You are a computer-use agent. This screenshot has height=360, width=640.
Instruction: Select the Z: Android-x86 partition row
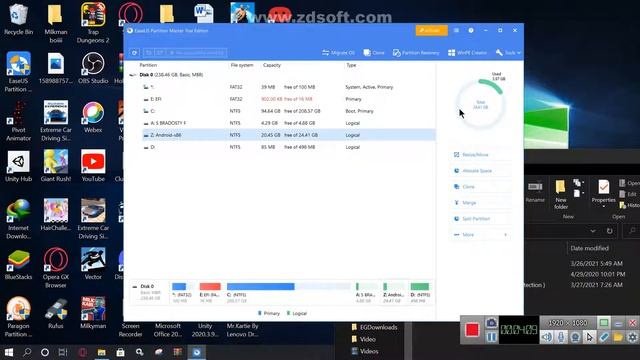click(289, 135)
